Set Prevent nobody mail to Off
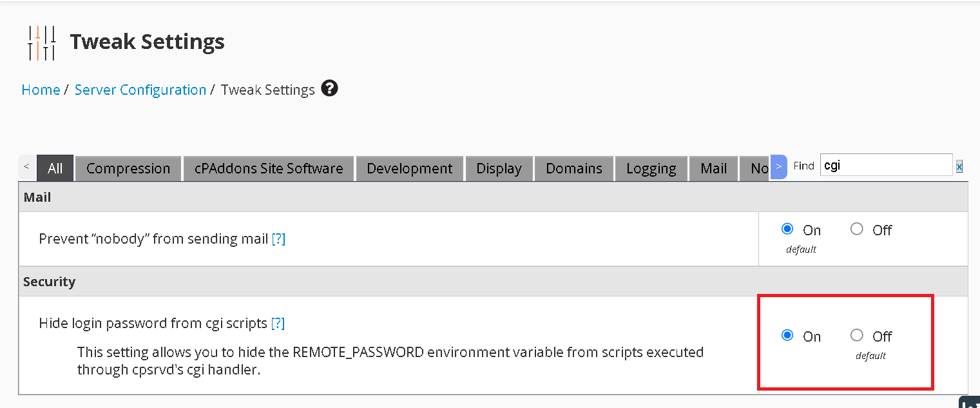Screen dimensions: 980x408 point(857,229)
